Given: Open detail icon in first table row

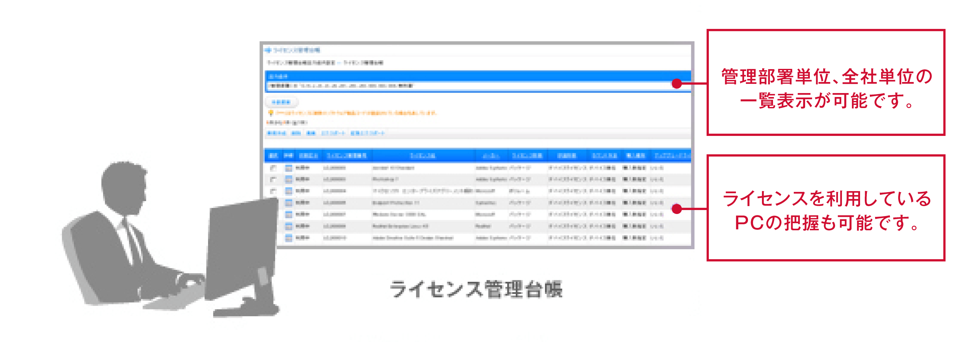Looking at the screenshot, I should tap(289, 168).
